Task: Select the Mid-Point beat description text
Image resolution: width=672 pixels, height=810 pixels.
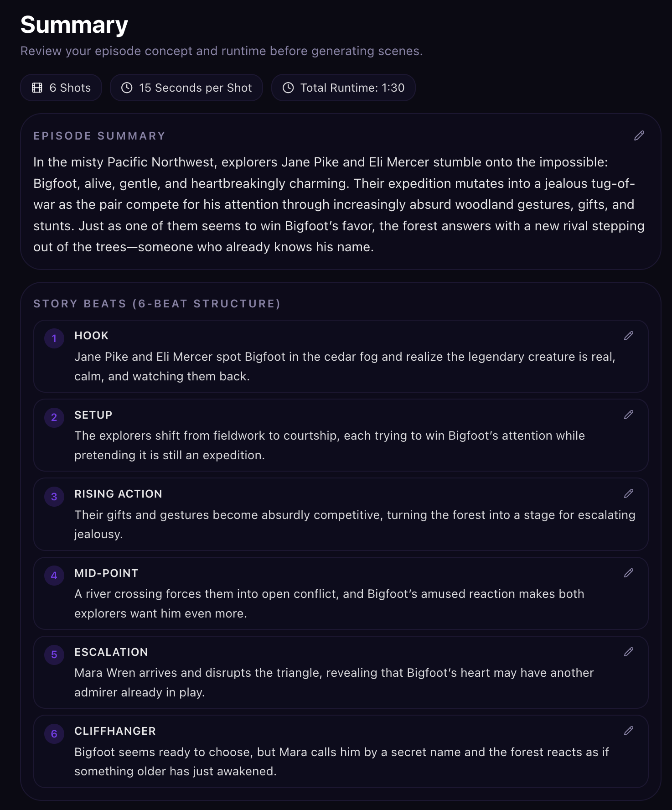Action: [329, 603]
